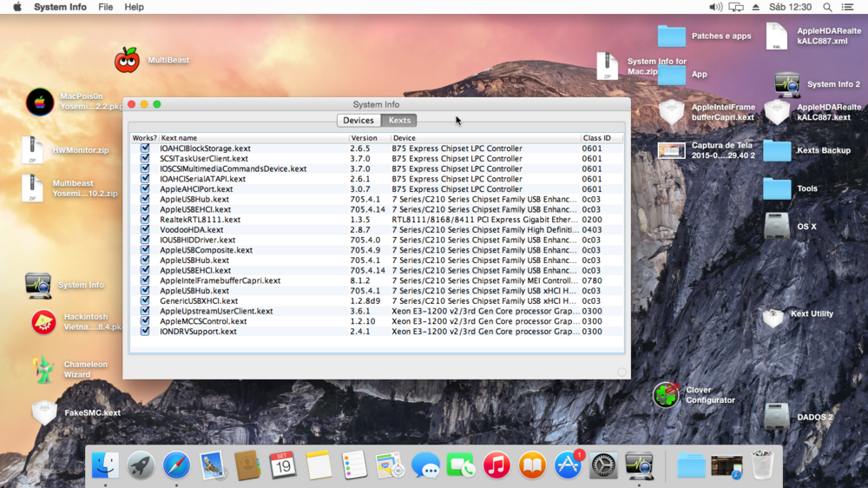Open iTunes from the Dock
The width and height of the screenshot is (868, 488).
coord(496,466)
